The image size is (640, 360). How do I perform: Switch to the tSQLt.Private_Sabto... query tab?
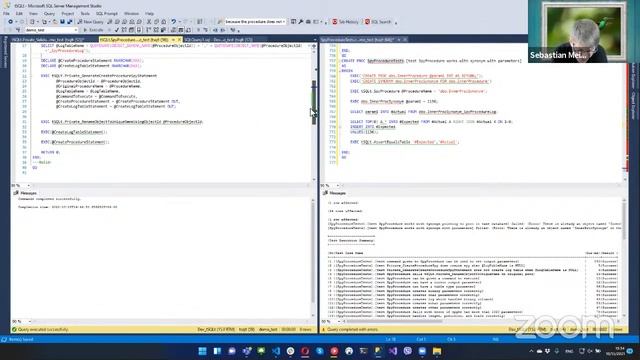coord(48,40)
